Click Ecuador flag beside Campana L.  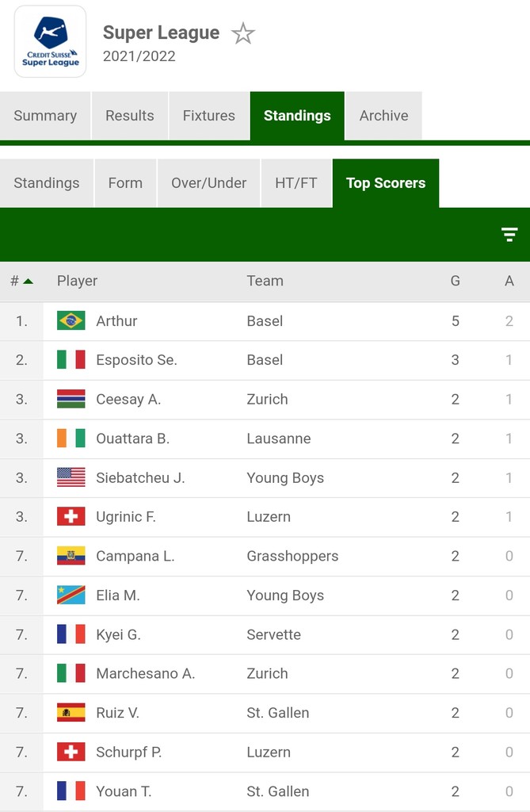click(71, 556)
